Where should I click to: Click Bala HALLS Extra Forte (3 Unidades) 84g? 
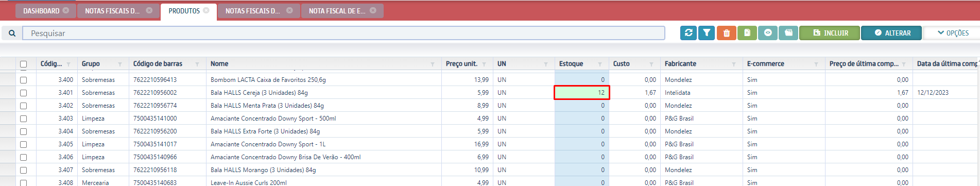(265, 131)
